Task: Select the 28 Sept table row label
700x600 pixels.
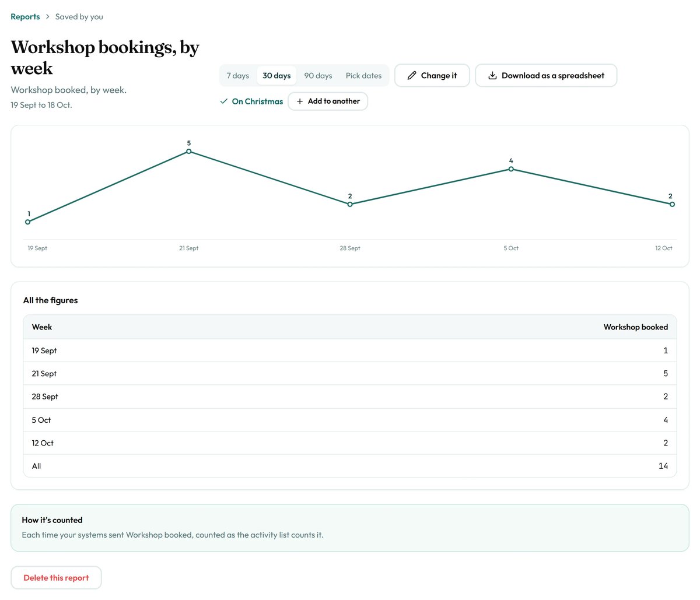Action: [45, 397]
